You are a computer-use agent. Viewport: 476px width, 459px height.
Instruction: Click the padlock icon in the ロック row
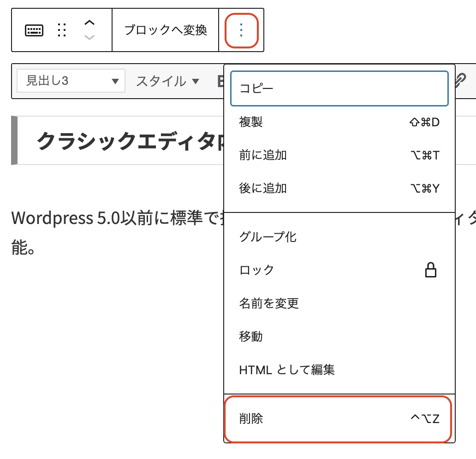tap(430, 270)
